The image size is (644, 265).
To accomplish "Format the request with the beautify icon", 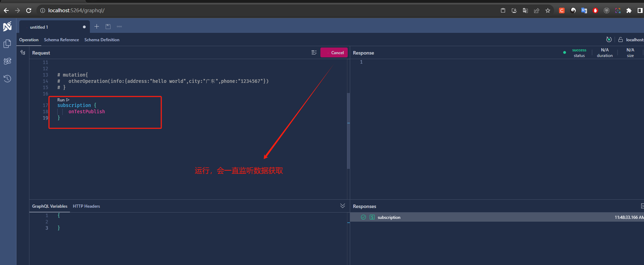I will pos(314,52).
